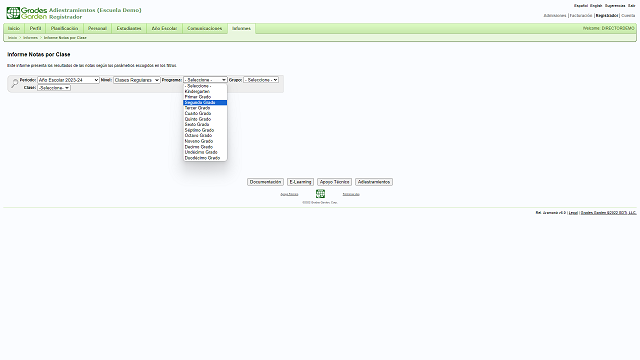
Task: Open the Clase dropdown
Action: [x=54, y=88]
